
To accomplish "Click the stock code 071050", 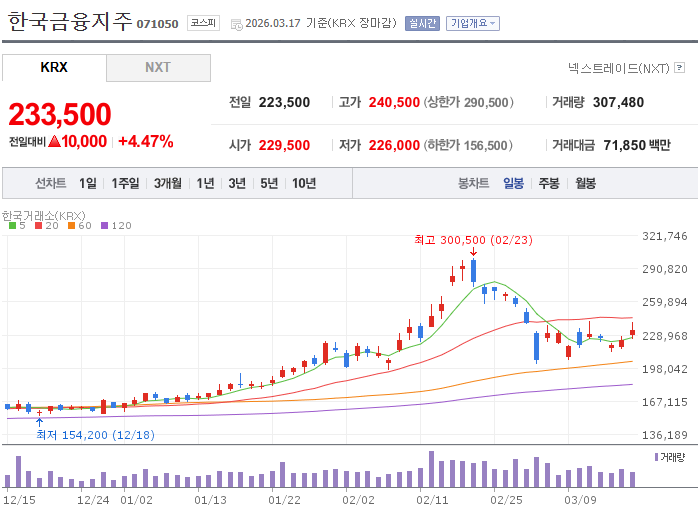I will (x=157, y=24).
